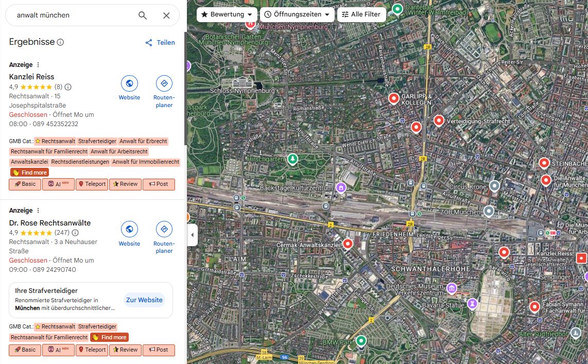Click the Dantebad marker
588x364 pixels.
(x=397, y=8)
